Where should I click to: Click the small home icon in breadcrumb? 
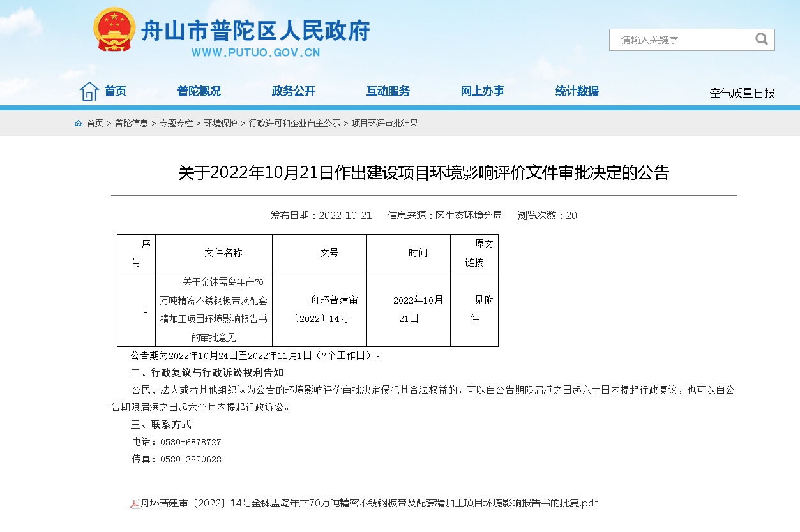tap(78, 123)
